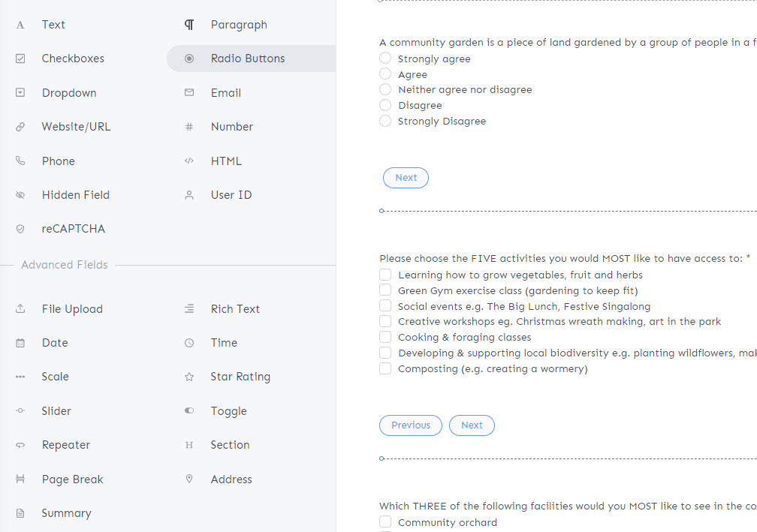Viewport: 757px width, 532px height.
Task: Click the Star Rating icon
Action: point(189,377)
